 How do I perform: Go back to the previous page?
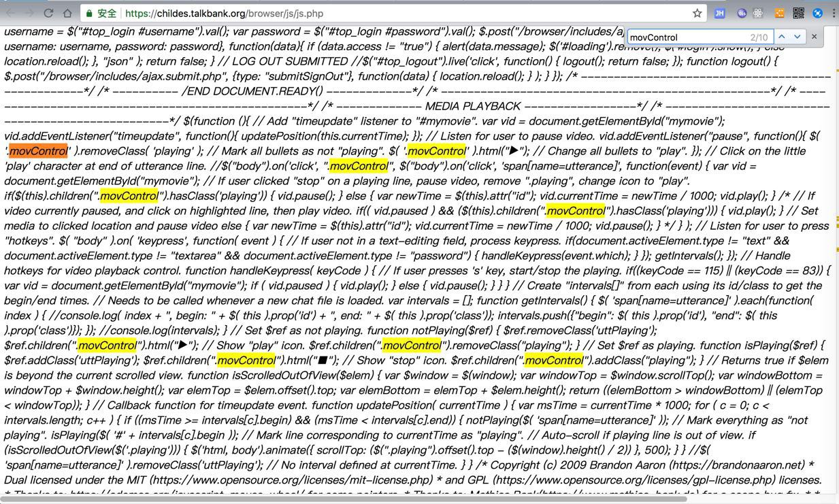[11, 13]
